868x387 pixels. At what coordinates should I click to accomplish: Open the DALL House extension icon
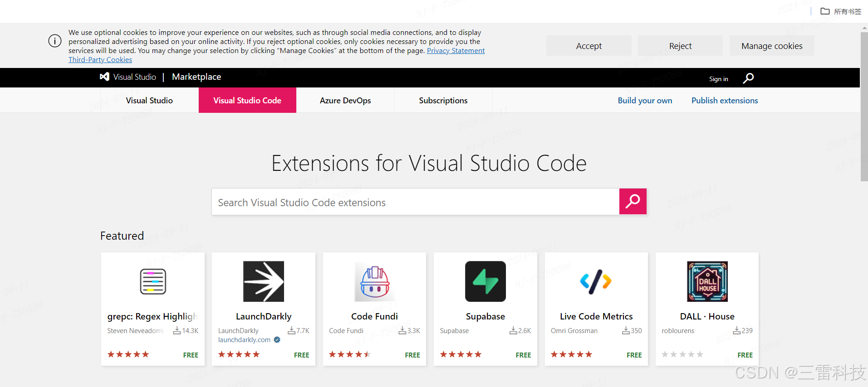click(707, 281)
